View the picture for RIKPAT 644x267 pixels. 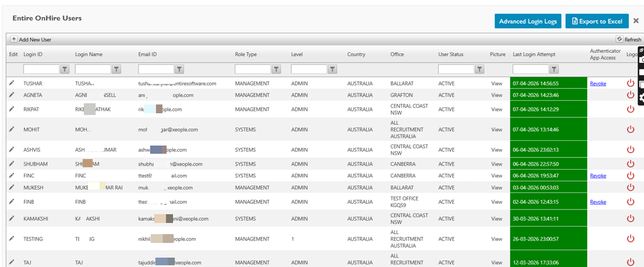497,109
